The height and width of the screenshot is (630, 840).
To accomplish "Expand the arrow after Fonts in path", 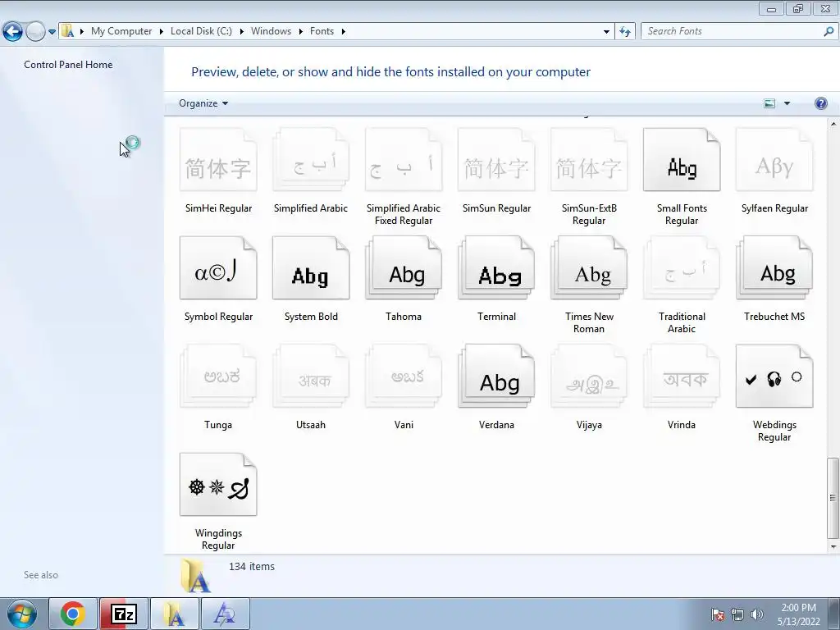I will [x=343, y=32].
